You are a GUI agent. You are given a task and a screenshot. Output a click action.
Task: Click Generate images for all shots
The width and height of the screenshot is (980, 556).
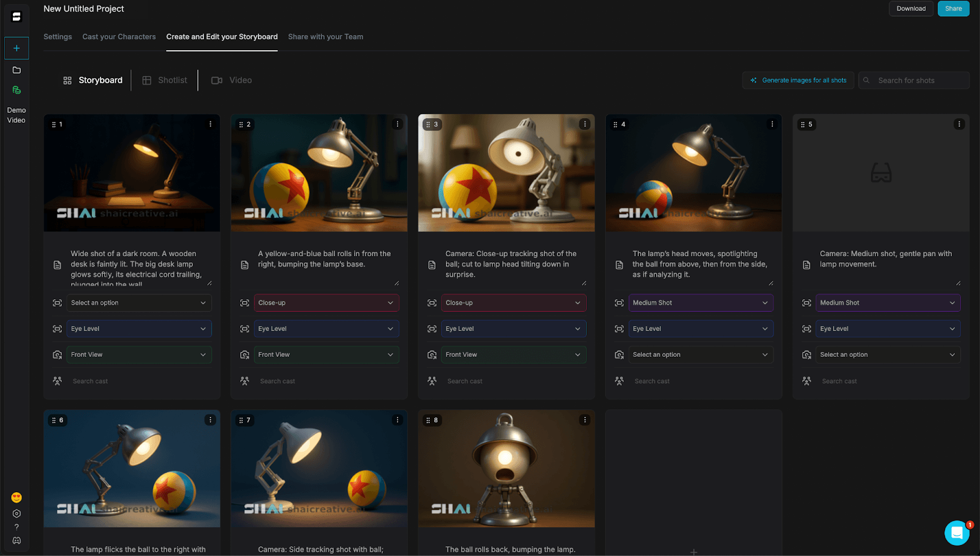pyautogui.click(x=798, y=80)
